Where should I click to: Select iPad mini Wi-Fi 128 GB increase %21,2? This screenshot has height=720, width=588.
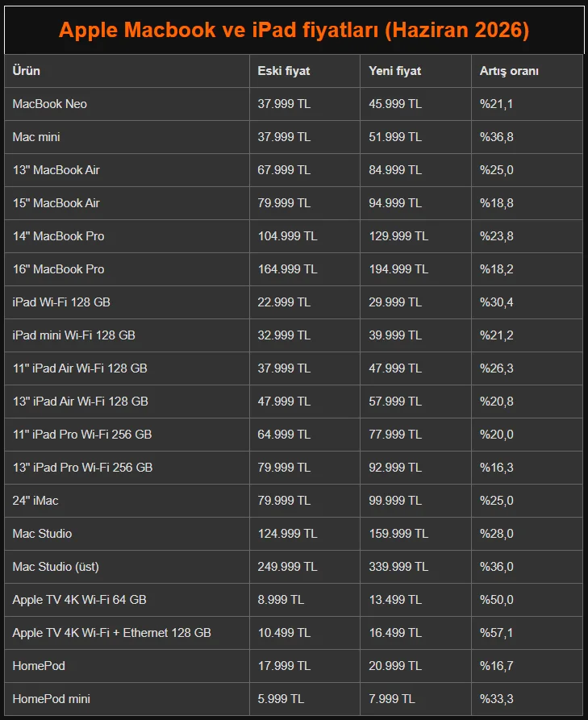click(497, 335)
